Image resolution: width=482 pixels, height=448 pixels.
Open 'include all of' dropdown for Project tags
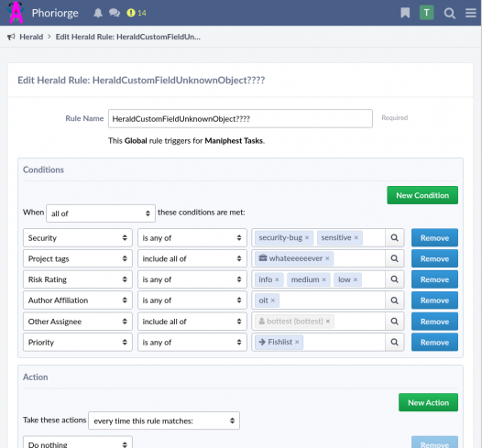tap(192, 258)
